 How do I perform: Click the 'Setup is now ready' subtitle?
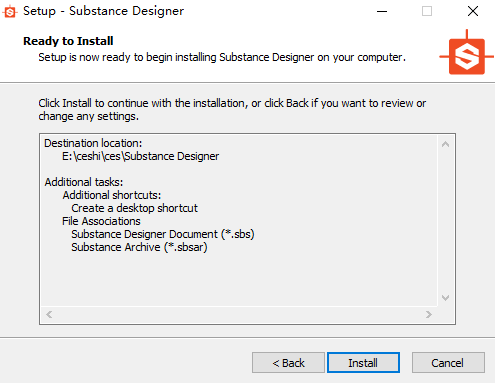pyautogui.click(x=222, y=57)
